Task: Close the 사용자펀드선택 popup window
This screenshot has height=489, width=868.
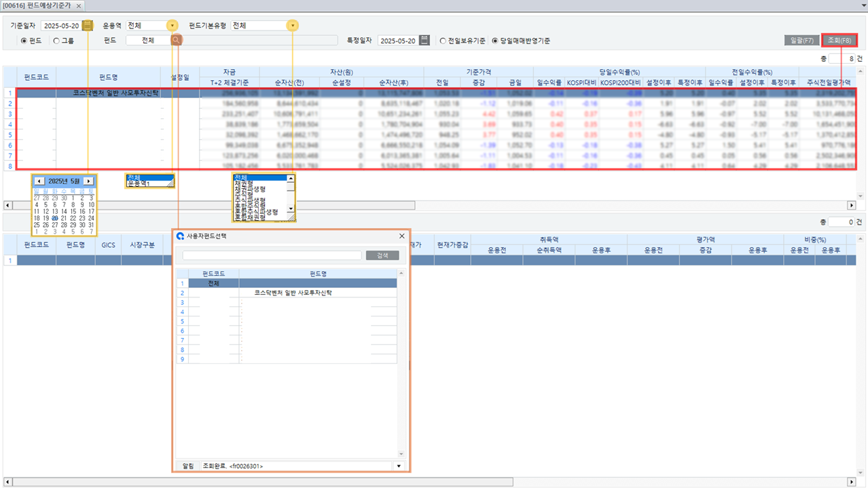Action: coord(401,236)
